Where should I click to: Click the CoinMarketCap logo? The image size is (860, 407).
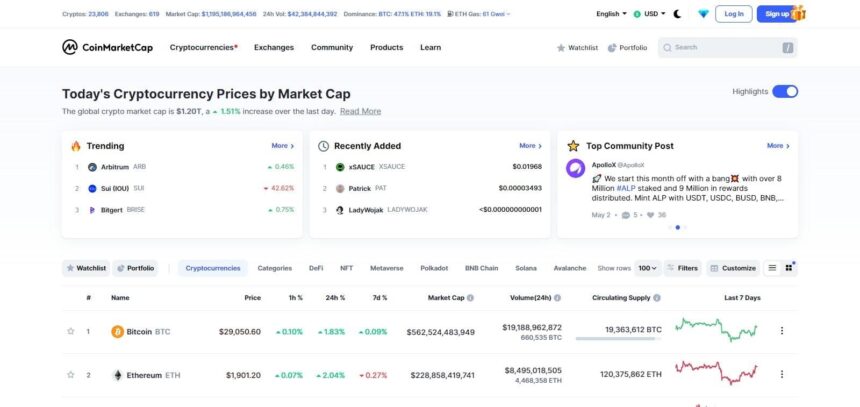pyautogui.click(x=108, y=47)
